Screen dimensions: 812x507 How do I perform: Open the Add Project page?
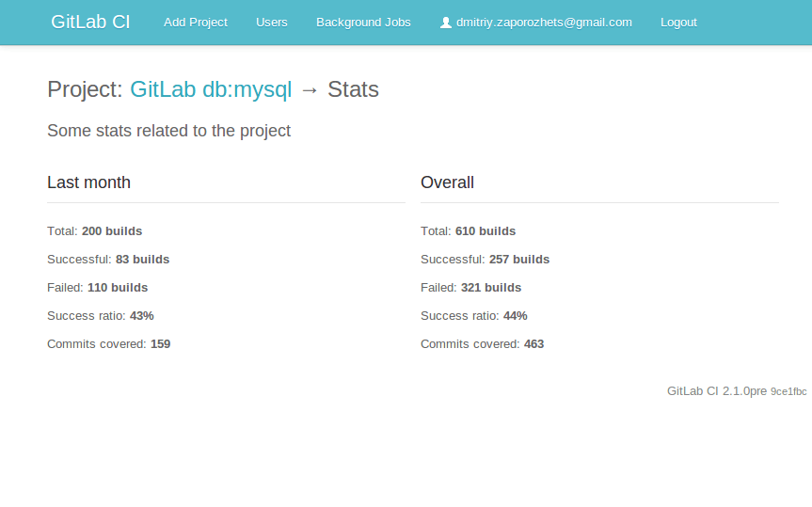196,23
